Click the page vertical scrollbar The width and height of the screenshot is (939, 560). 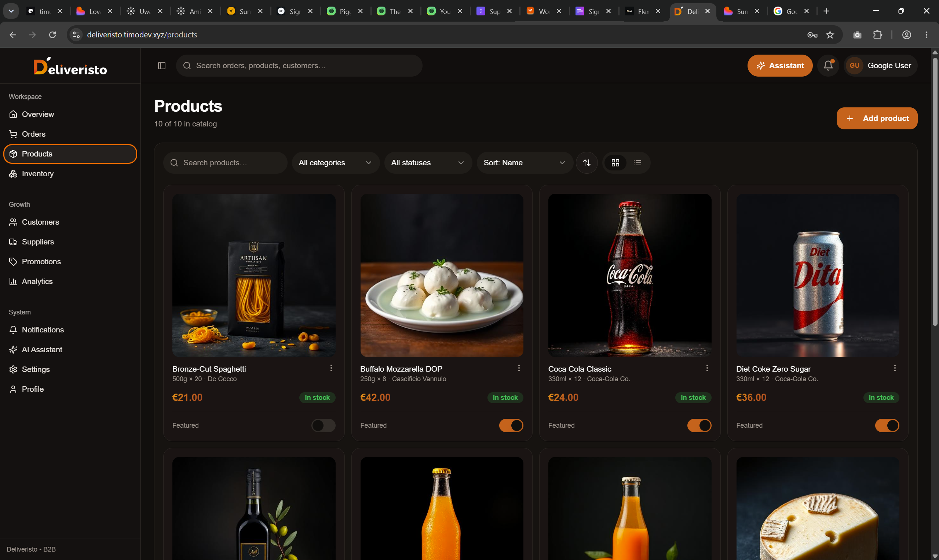(935, 191)
